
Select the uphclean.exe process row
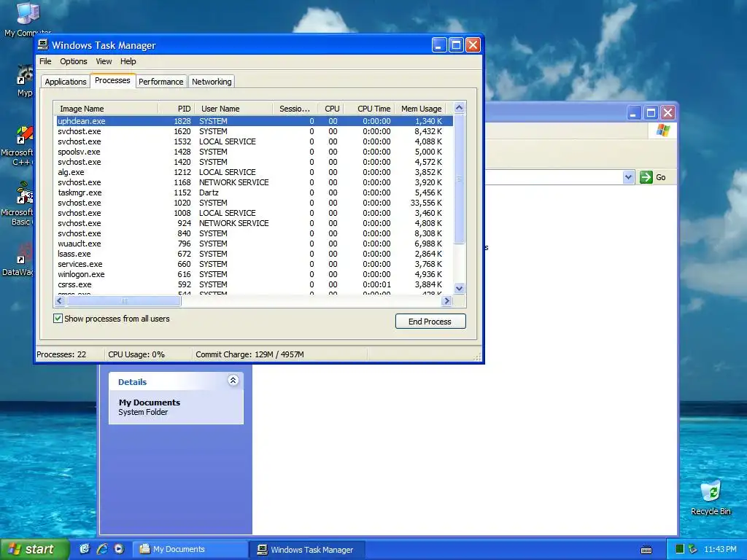(x=254, y=121)
